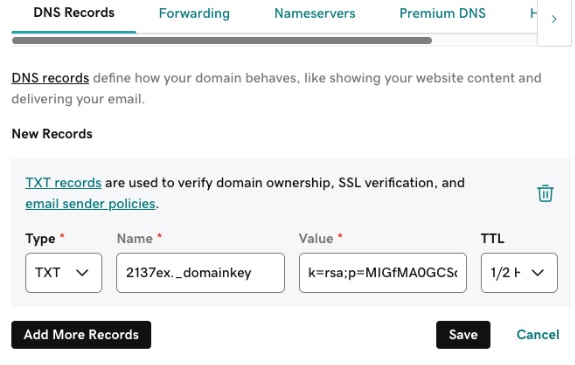
Task: Click the Name field containing 2137ex._domainkey
Action: (x=200, y=273)
